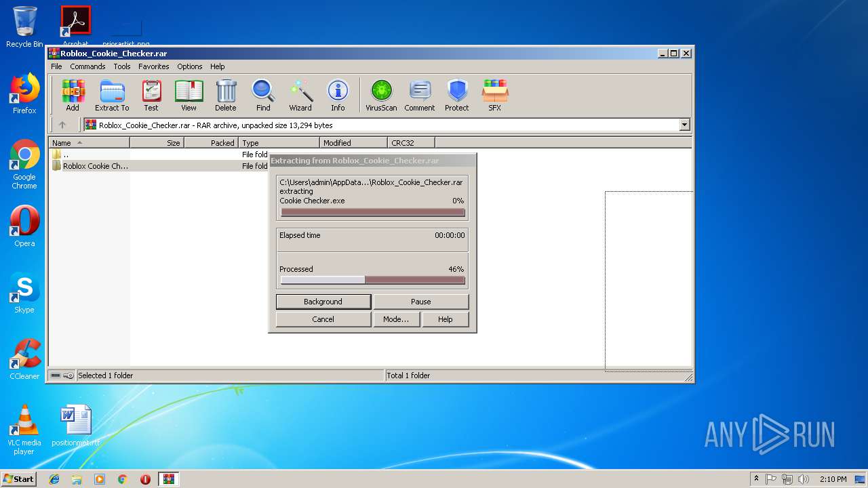
Task: Sort by Packed column header
Action: coord(211,143)
